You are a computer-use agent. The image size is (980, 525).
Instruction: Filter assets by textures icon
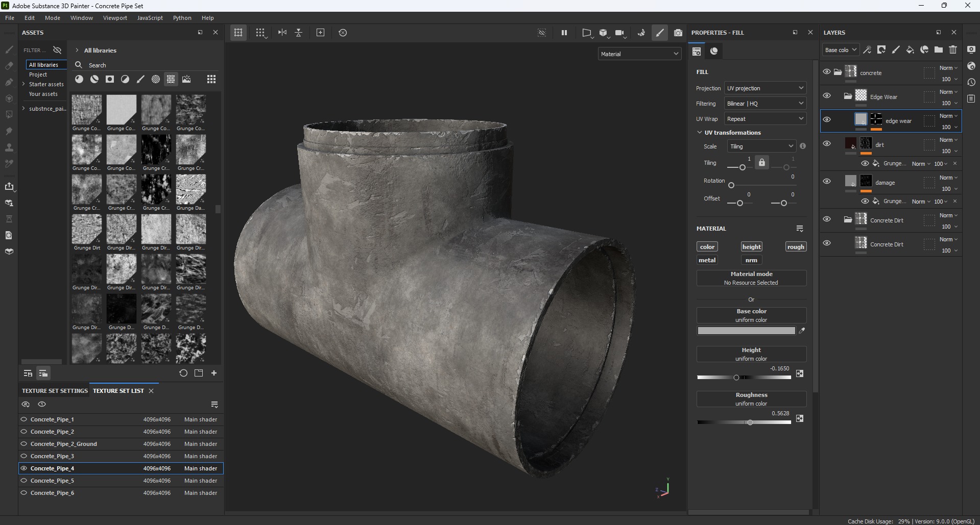171,79
